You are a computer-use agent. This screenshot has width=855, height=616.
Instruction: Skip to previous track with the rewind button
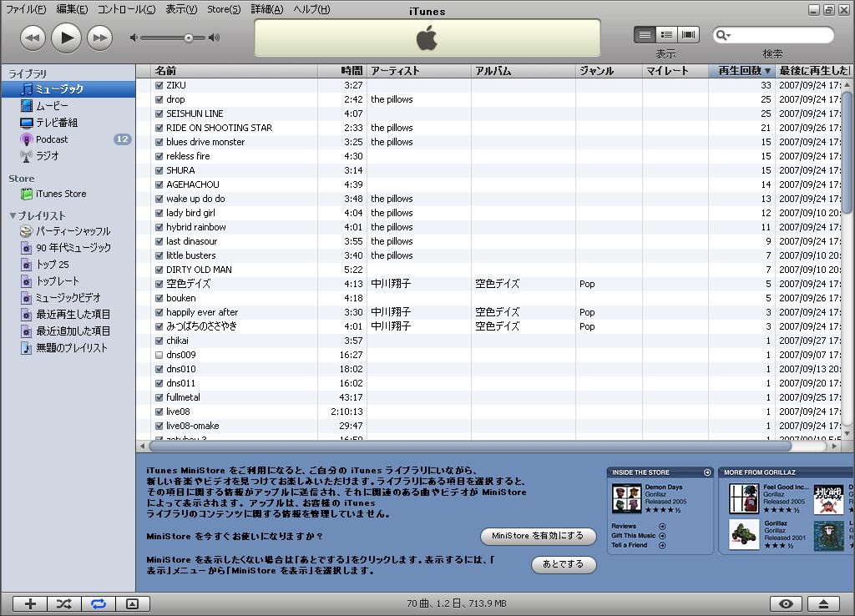tap(33, 38)
